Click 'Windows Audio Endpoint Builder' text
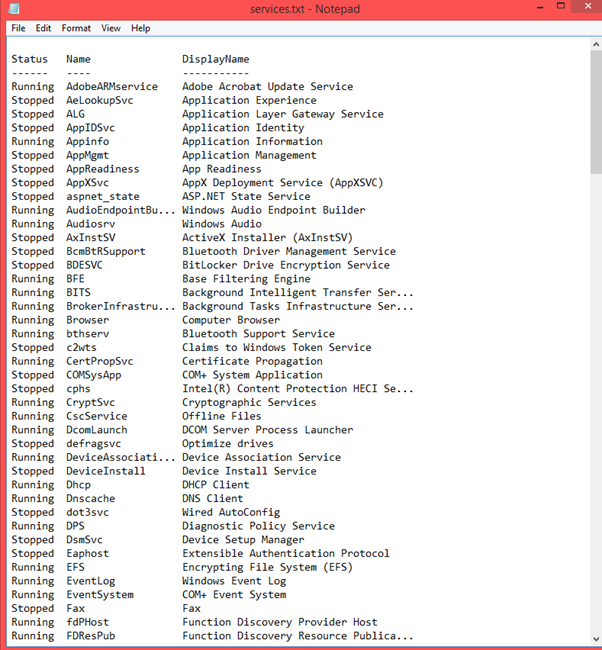This screenshot has height=650, width=602. pos(274,210)
